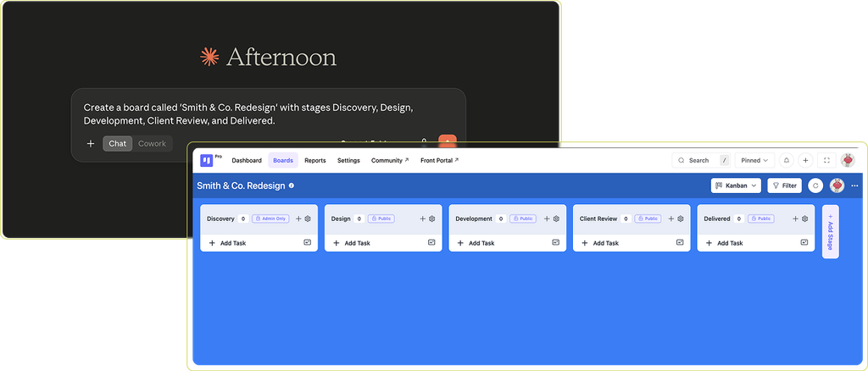Viewport: 868px width, 371px height.
Task: Open the Dashboard menu item
Action: [x=247, y=160]
